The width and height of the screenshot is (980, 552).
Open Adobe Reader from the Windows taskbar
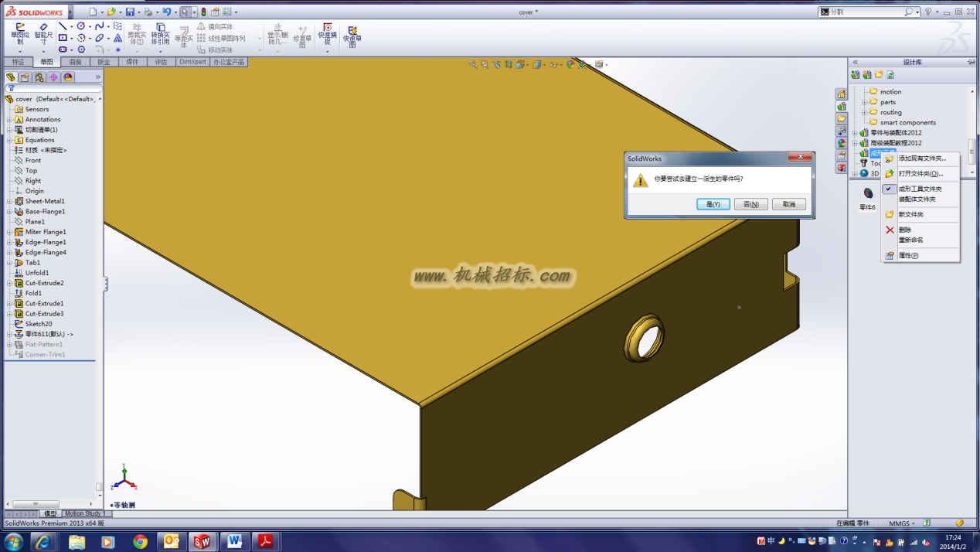[x=265, y=541]
